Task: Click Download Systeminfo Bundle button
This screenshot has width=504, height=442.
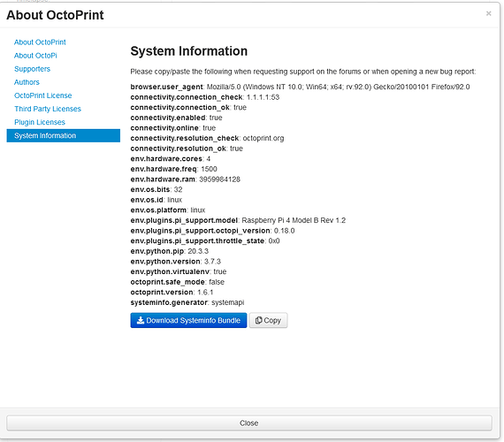Action: tap(188, 321)
